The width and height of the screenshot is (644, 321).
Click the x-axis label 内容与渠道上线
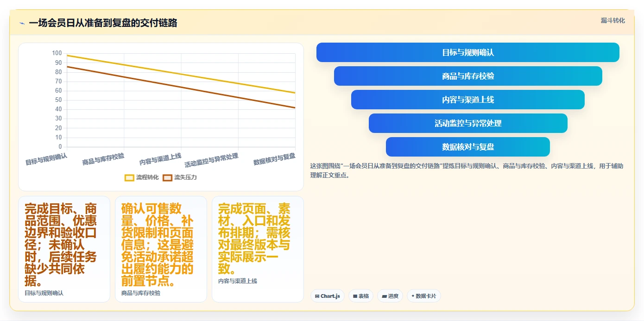click(160, 159)
